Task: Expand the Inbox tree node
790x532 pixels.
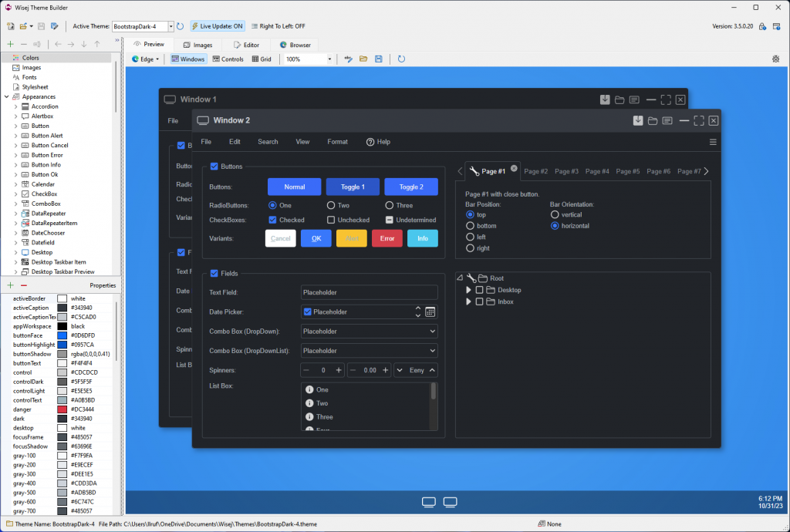Action: tap(468, 301)
